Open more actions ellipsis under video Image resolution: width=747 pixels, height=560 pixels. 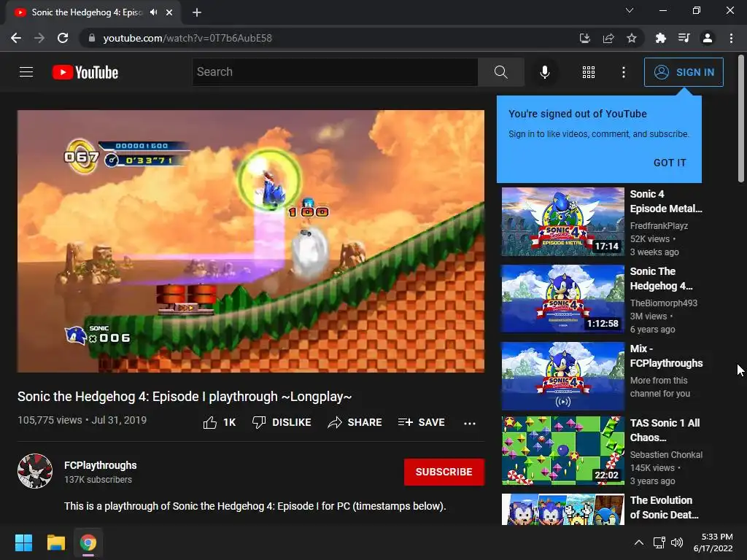point(469,423)
